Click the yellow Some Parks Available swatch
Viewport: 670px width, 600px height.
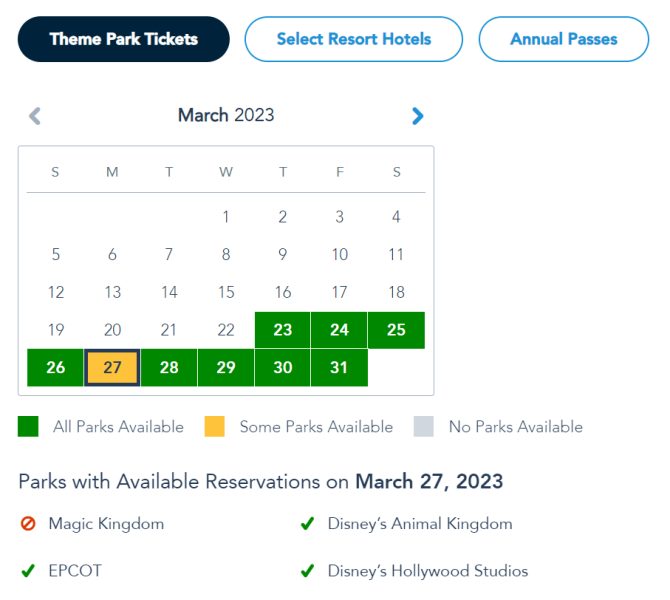tap(214, 427)
